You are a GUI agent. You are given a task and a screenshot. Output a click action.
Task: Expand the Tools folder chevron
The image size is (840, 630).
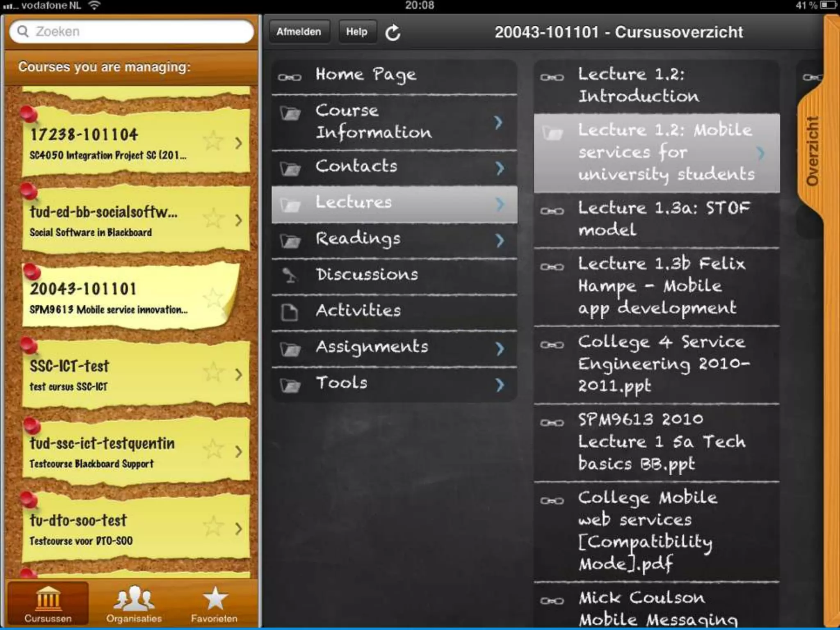coord(499,385)
